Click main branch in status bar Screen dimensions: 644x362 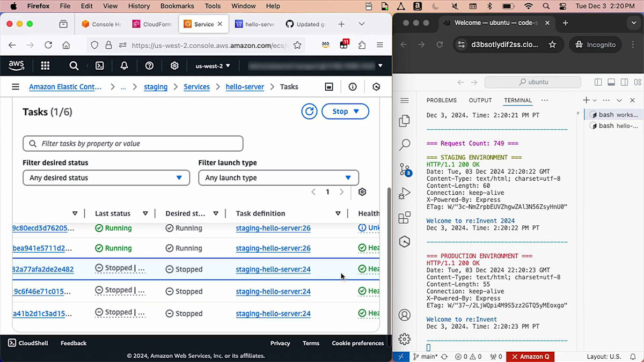coord(426,357)
